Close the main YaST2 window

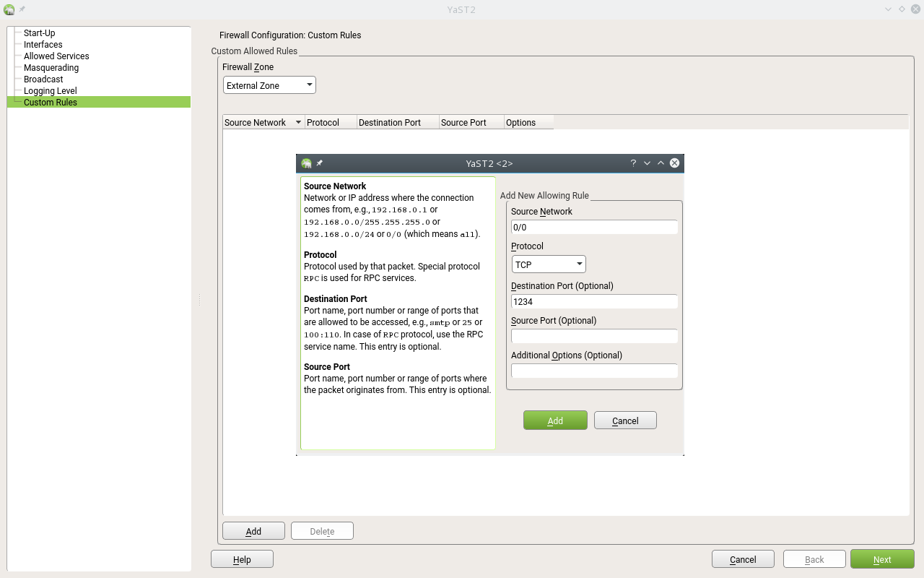(x=915, y=9)
